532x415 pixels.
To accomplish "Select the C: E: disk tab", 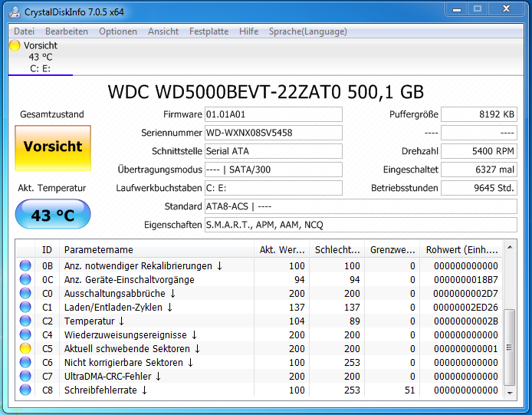I will 40,57.
